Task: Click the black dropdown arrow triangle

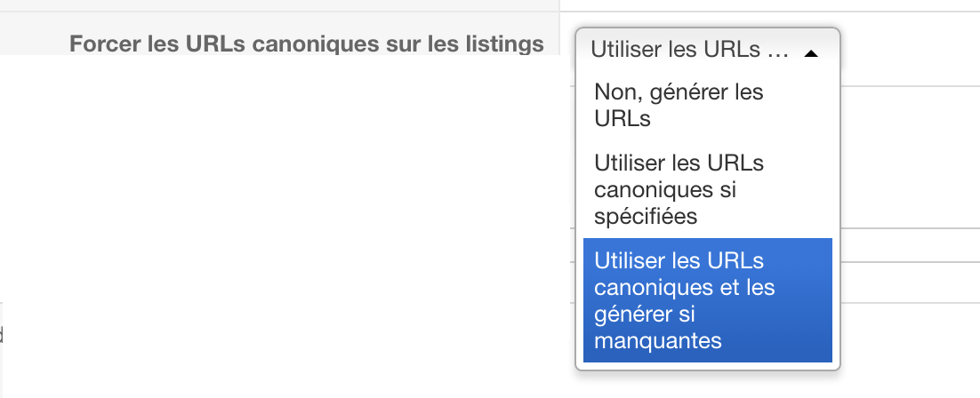Action: tap(810, 53)
